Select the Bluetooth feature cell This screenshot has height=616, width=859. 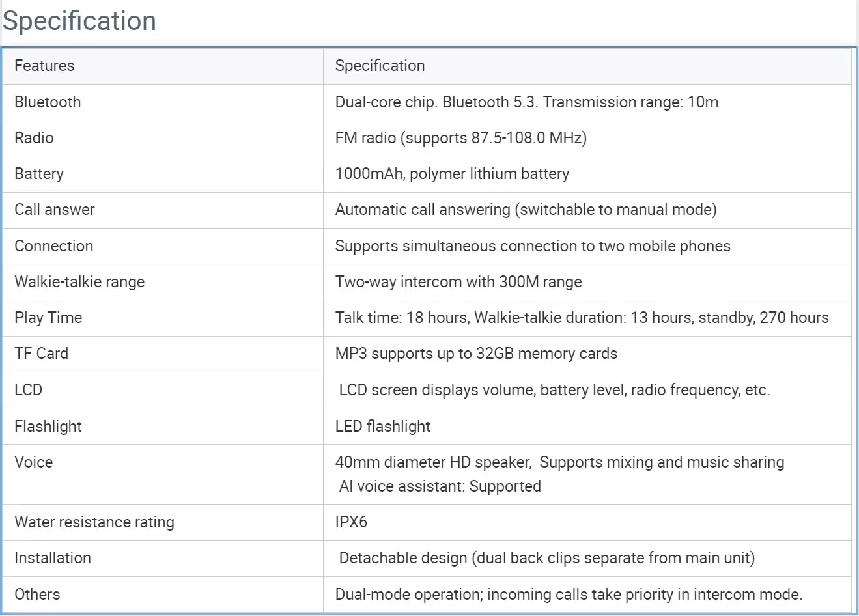click(48, 102)
